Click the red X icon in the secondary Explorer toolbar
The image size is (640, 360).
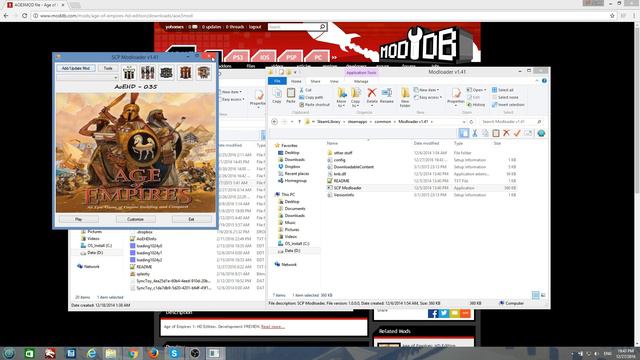click(507, 133)
